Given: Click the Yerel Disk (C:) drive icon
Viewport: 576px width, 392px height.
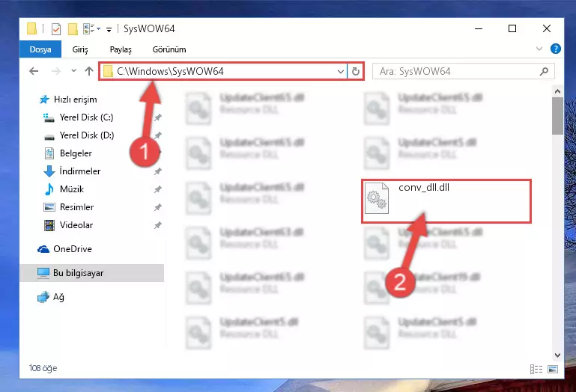Looking at the screenshot, I should [49, 117].
